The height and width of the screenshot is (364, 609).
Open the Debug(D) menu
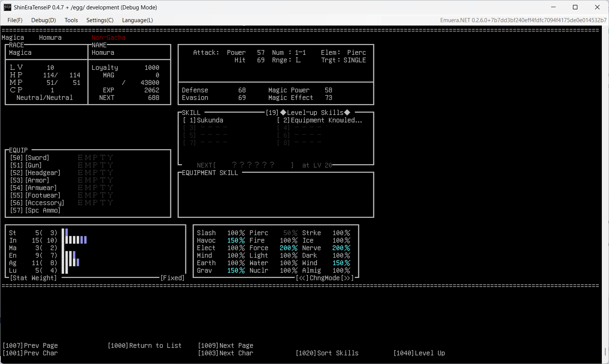click(44, 20)
